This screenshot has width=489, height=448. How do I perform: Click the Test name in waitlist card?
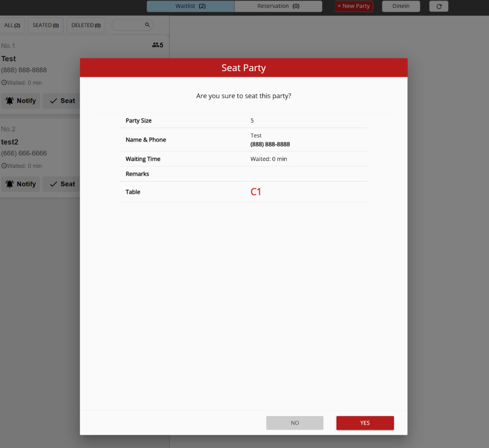click(9, 58)
